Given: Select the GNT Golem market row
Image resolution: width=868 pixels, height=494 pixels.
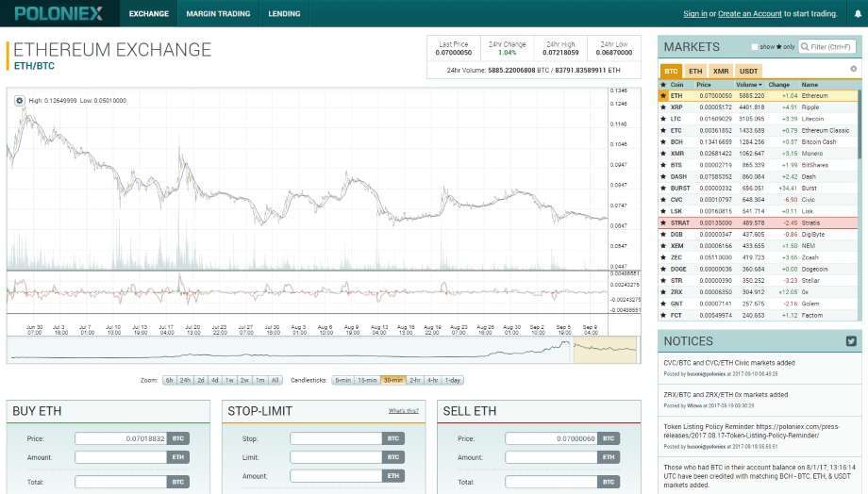Looking at the screenshot, I should pyautogui.click(x=758, y=304).
